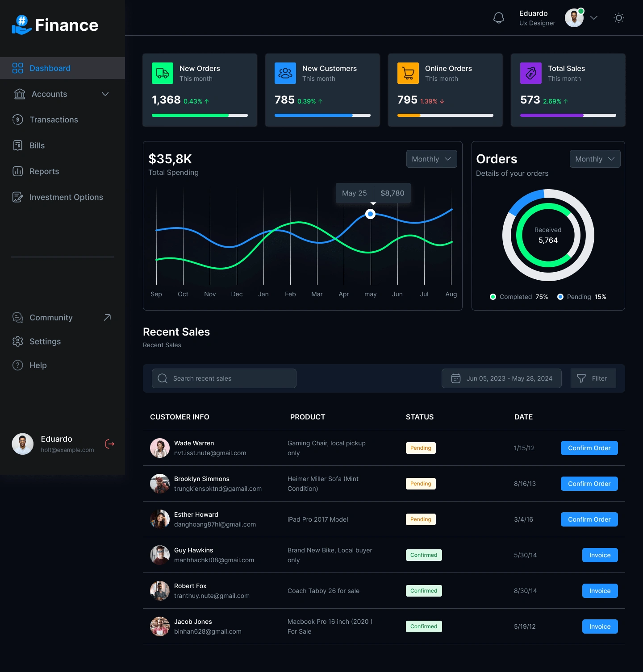Expand the Accounts submenu chevron

point(105,94)
